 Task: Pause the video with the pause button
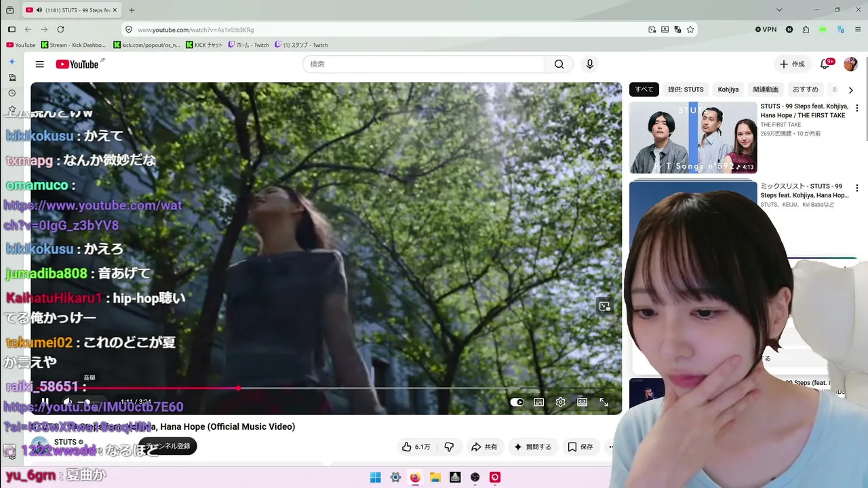click(45, 402)
